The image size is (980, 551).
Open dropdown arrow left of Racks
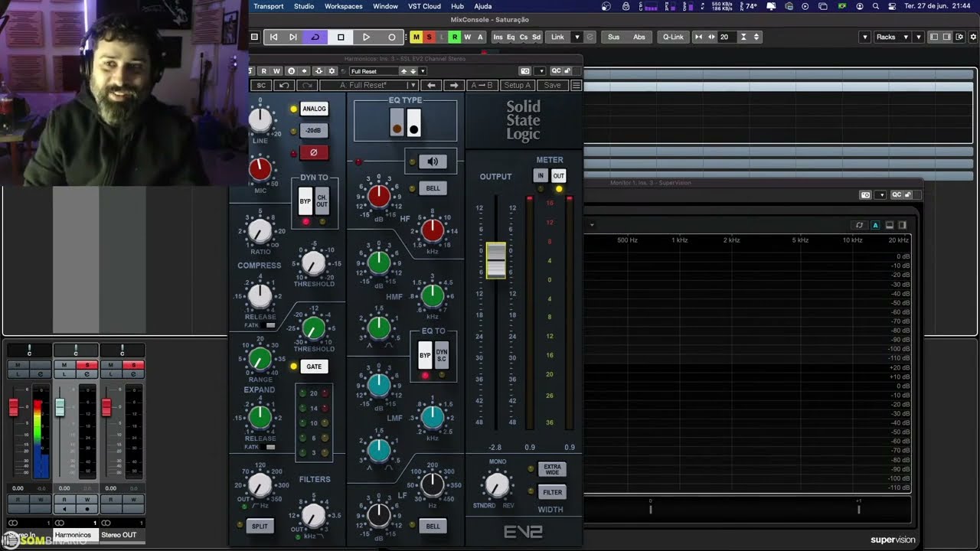pyautogui.click(x=865, y=37)
